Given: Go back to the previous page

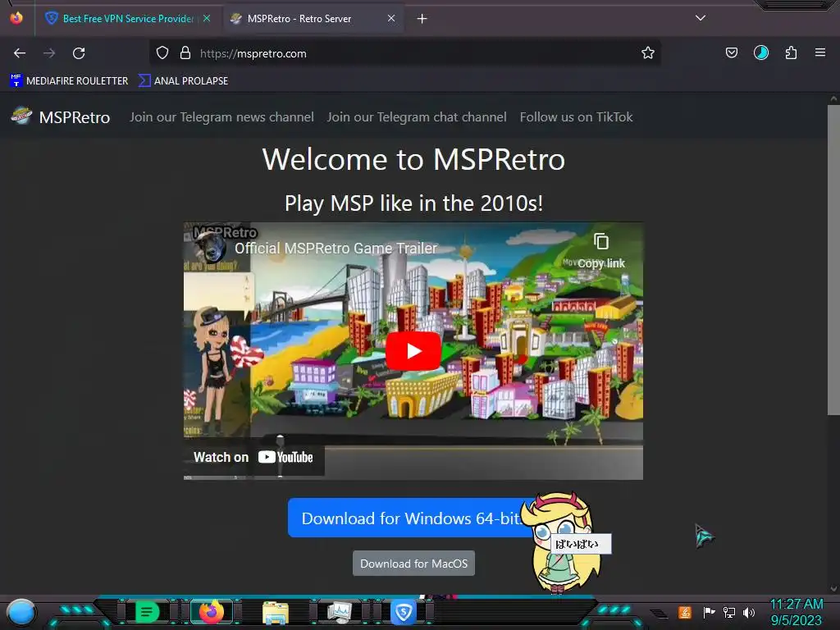Looking at the screenshot, I should pos(20,53).
